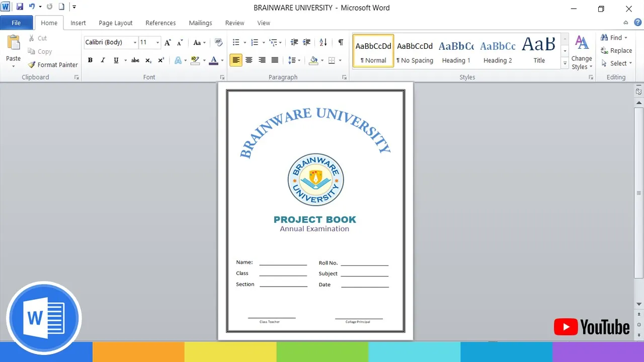Click the Sort A-Z icon
Screen dimensions: 644x362
323,43
